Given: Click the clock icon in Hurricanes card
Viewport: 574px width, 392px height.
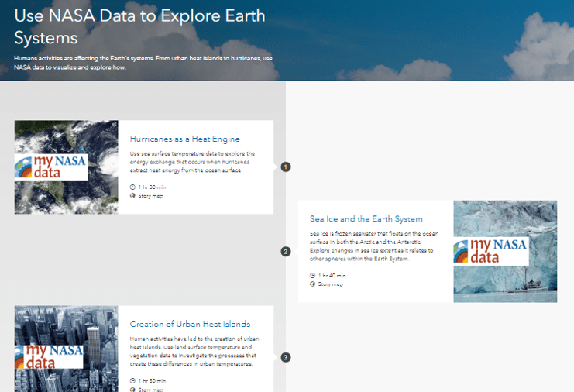Looking at the screenshot, I should pos(132,187).
